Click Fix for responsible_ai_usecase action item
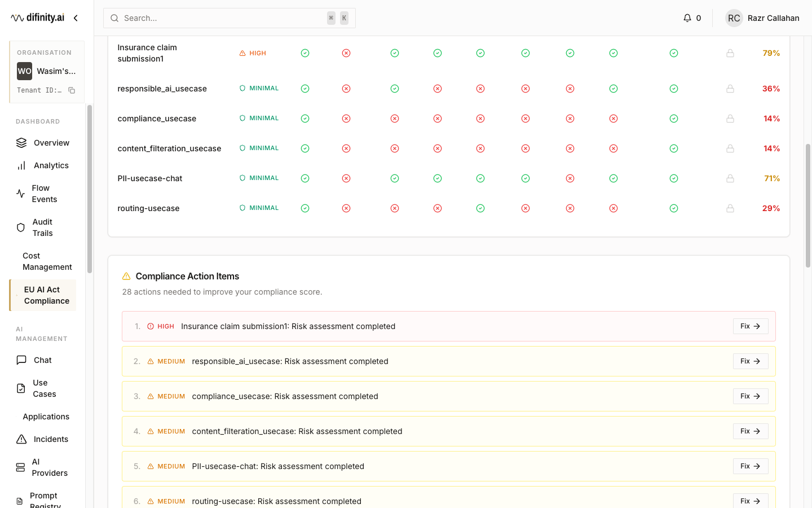Screen dimensions: 812x508 [751, 361]
